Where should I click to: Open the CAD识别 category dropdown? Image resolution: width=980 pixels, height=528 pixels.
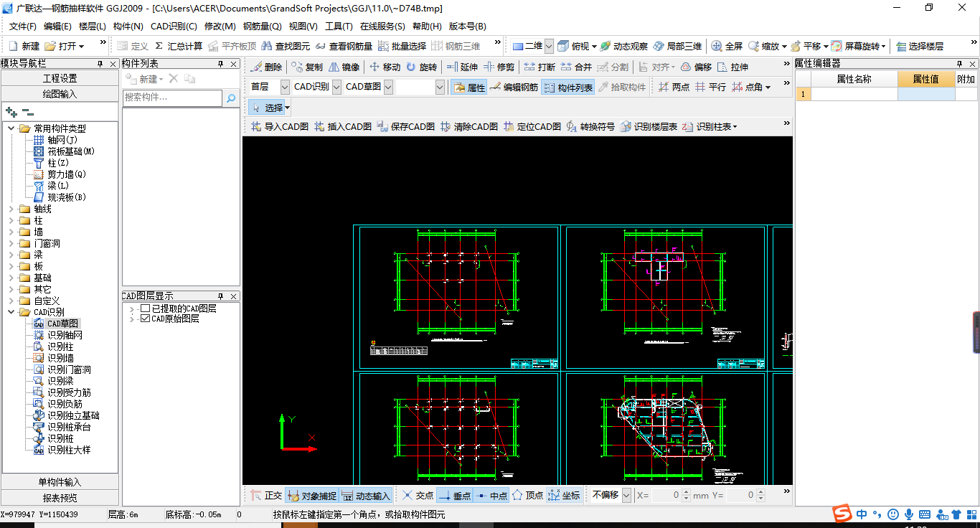[336, 87]
